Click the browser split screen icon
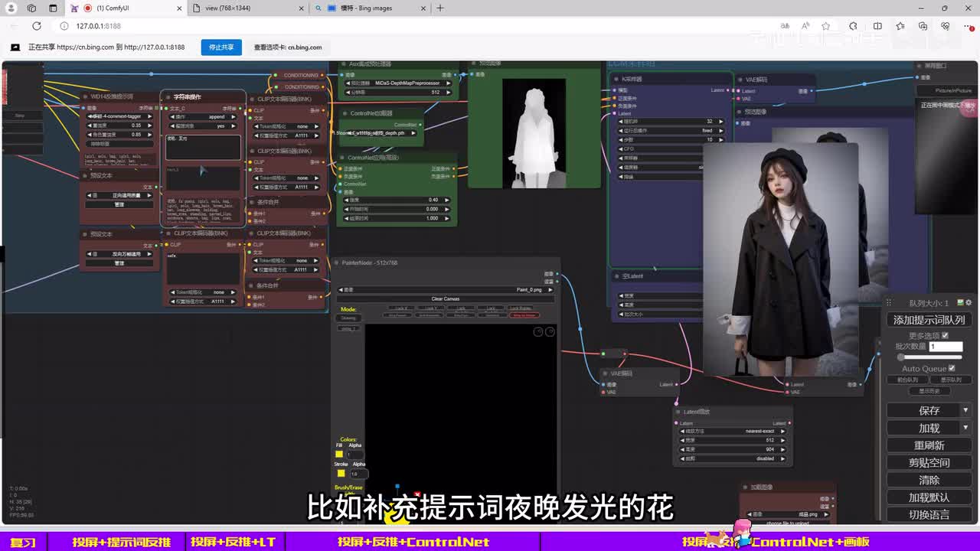Screen dimensions: 980x551 [877, 26]
